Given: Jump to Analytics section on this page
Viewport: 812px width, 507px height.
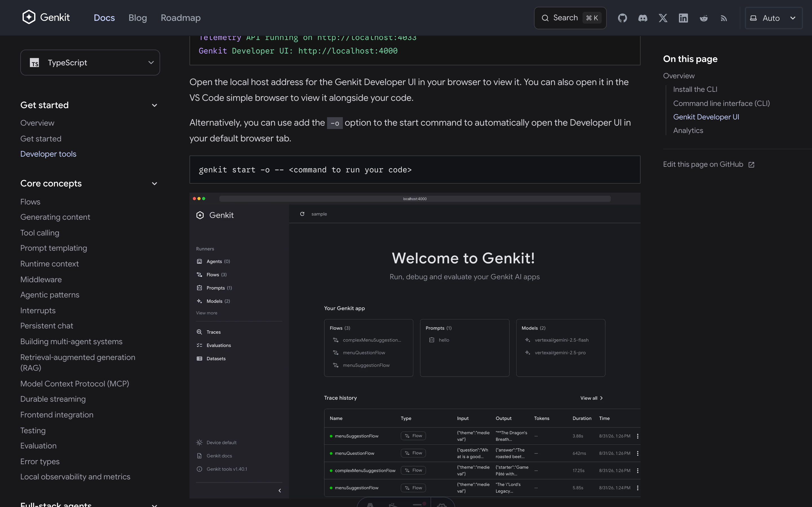Looking at the screenshot, I should (x=688, y=130).
